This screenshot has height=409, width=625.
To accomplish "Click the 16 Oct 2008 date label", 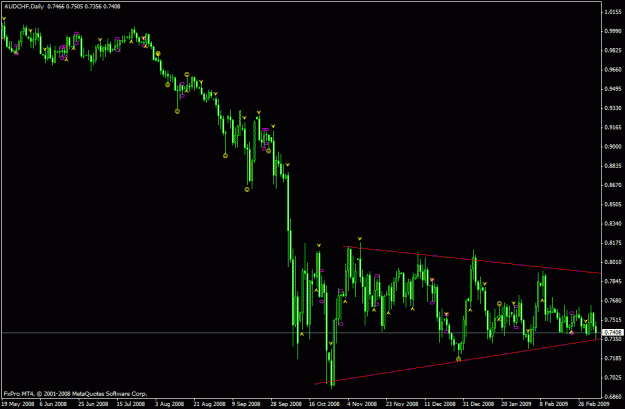I will click(324, 404).
